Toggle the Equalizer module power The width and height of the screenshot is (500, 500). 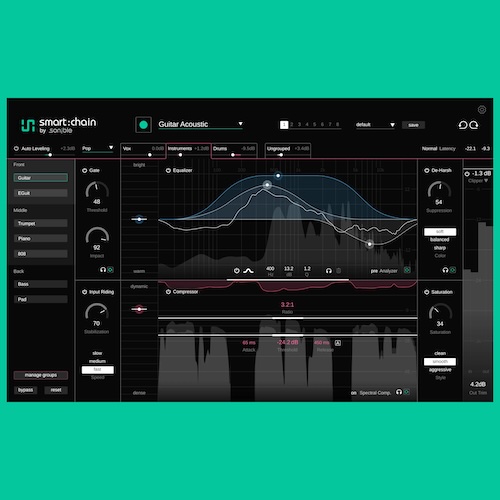click(168, 170)
